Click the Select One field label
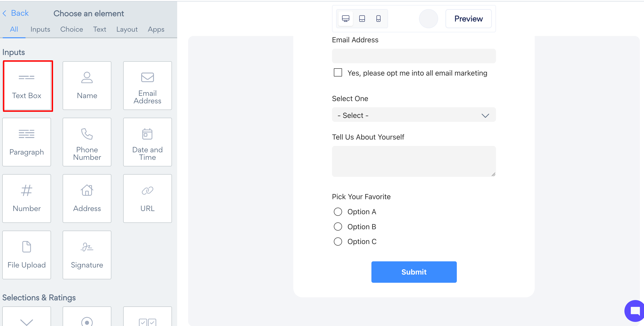The width and height of the screenshot is (644, 326). coord(350,99)
